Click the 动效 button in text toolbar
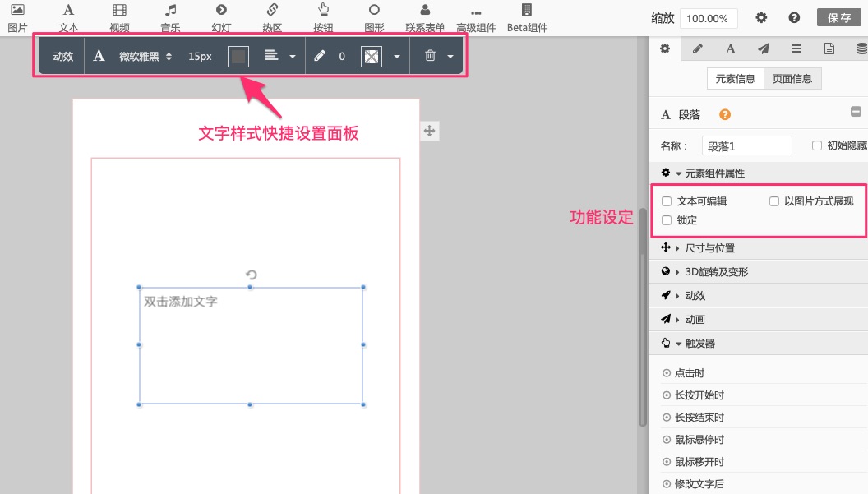The height and width of the screenshot is (494, 868). click(x=63, y=57)
